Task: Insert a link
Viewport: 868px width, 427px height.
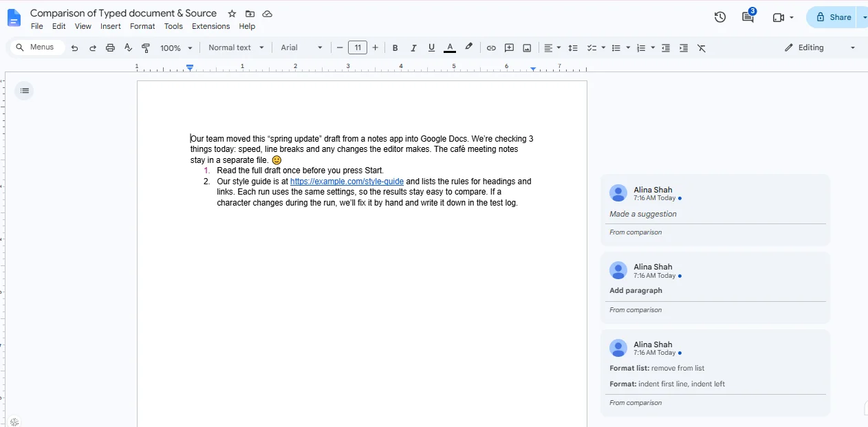Action: tap(491, 48)
